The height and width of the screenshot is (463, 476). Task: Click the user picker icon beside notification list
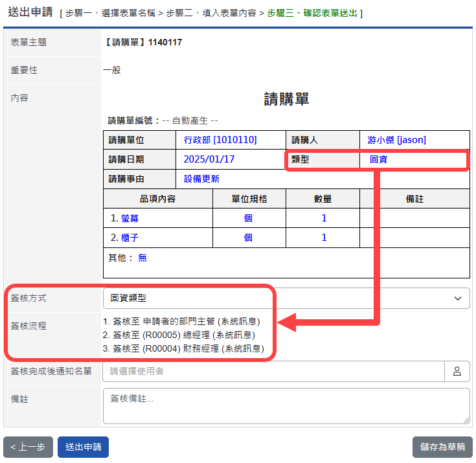(x=457, y=371)
